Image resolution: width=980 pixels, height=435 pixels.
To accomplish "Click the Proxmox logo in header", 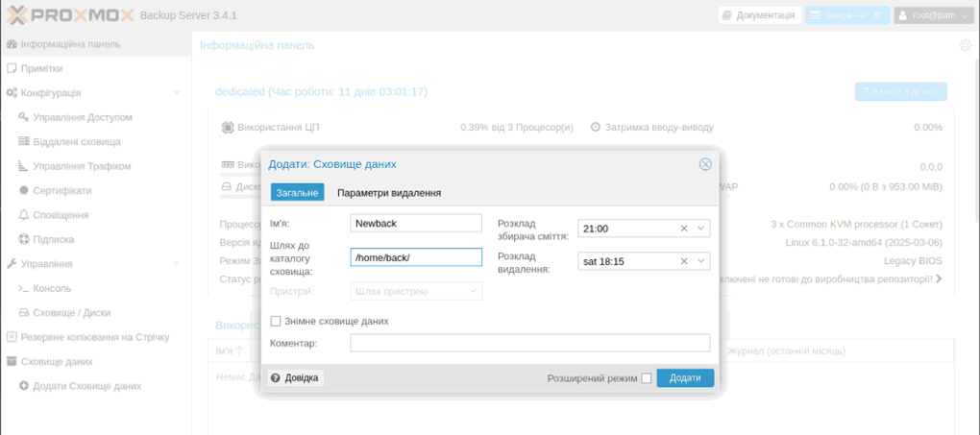I will (x=69, y=15).
